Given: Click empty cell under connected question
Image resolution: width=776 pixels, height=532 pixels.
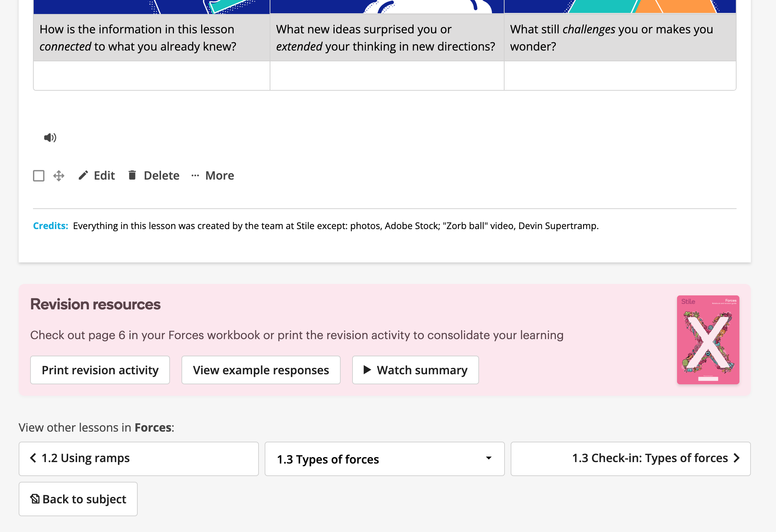Looking at the screenshot, I should click(x=151, y=76).
